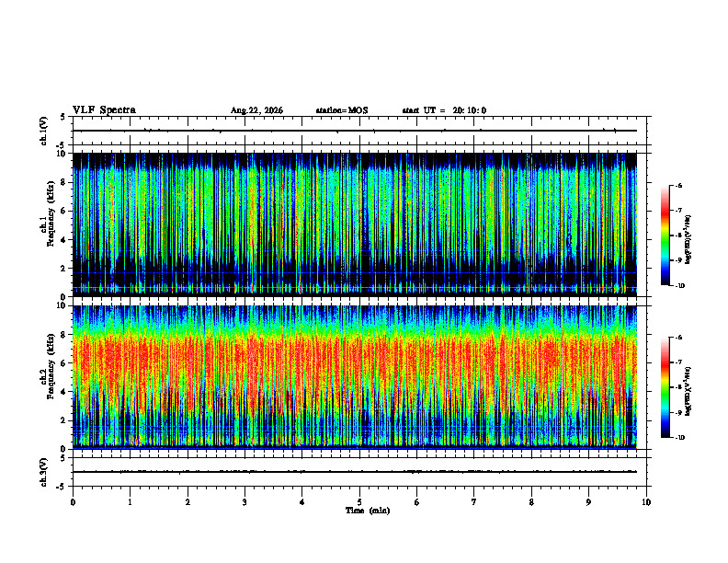Click the ch.2 Frequency (kHz) axis label

point(48,377)
